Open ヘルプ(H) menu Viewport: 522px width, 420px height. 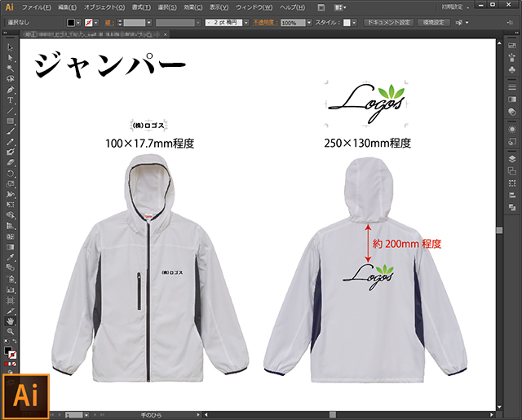click(x=292, y=7)
